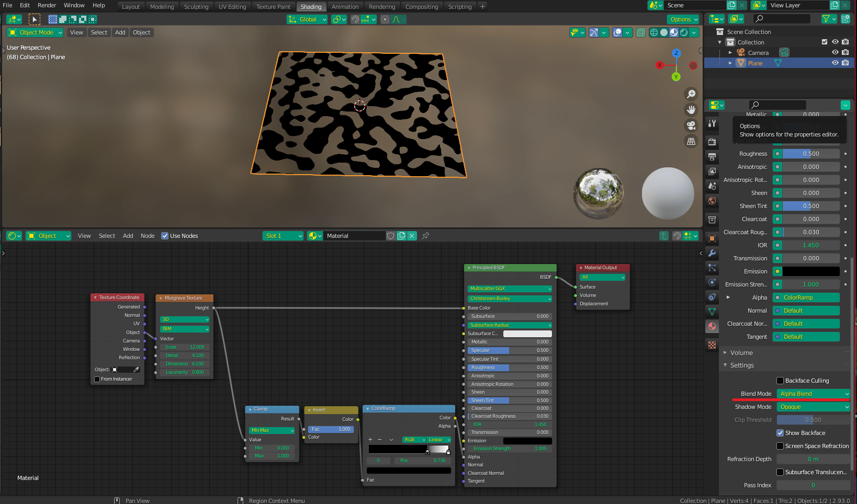Click the Material name field
The height and width of the screenshot is (504, 857).
point(355,235)
